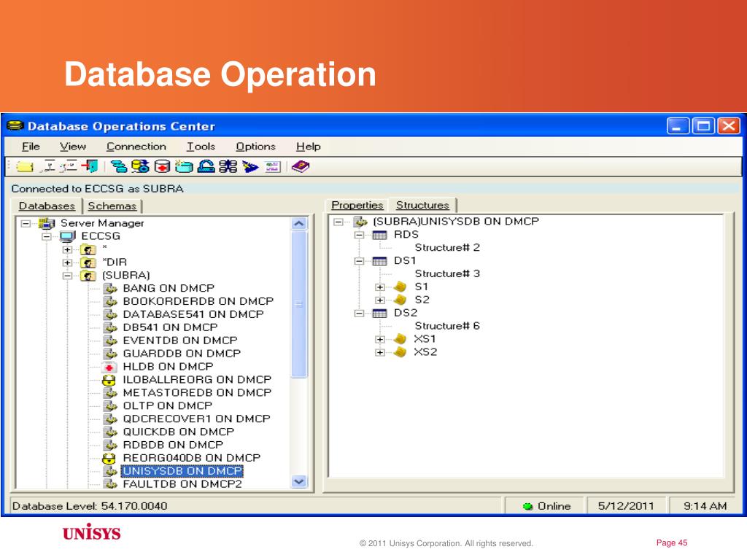Viewport: 747px width, 560px height.
Task: Collapse the RDS structure node
Action: pyautogui.click(x=359, y=235)
